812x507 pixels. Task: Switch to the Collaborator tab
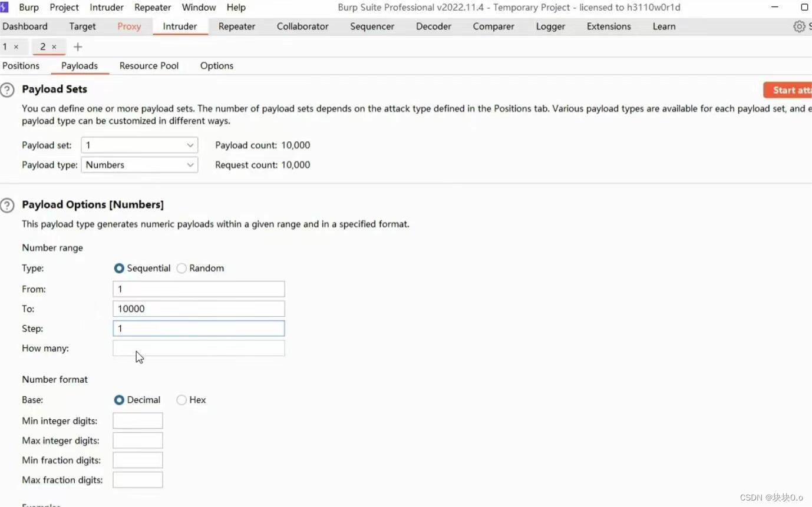tap(303, 26)
